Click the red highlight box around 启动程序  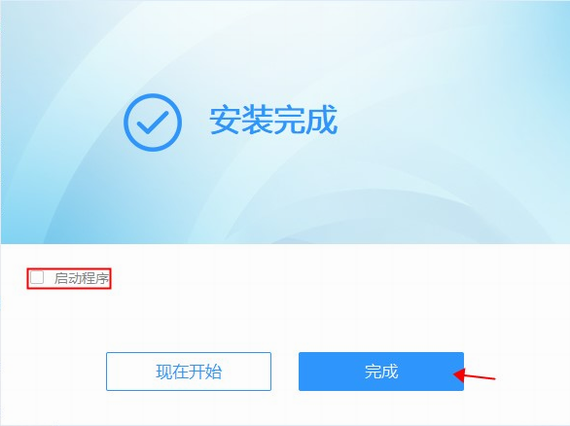pos(69,278)
